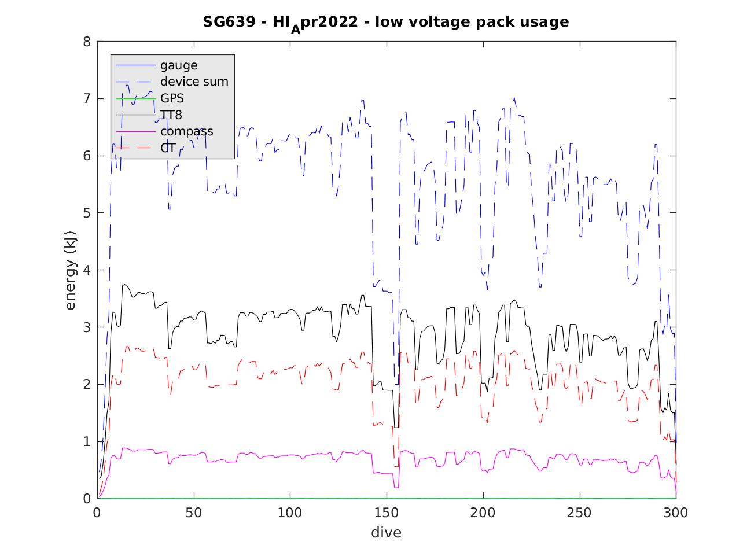Screen dimensions: 747x560
Task: Click the solid blue gauge legend sample
Action: point(136,65)
